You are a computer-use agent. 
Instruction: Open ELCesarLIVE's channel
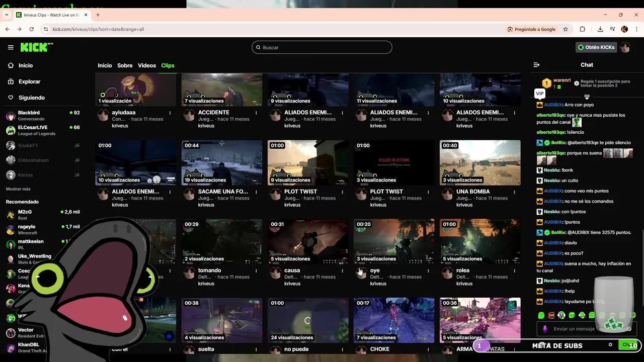coord(43,130)
